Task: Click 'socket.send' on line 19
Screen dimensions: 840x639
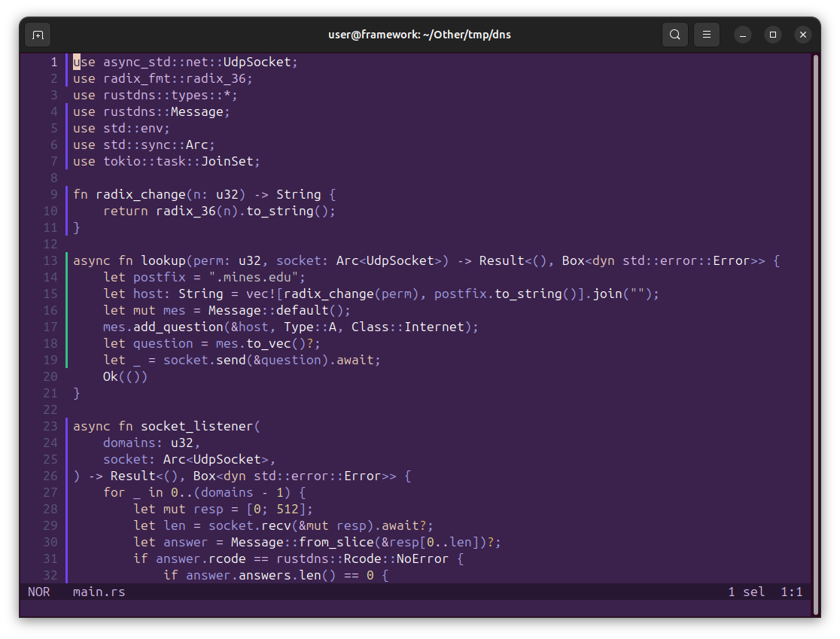Action: coord(205,361)
